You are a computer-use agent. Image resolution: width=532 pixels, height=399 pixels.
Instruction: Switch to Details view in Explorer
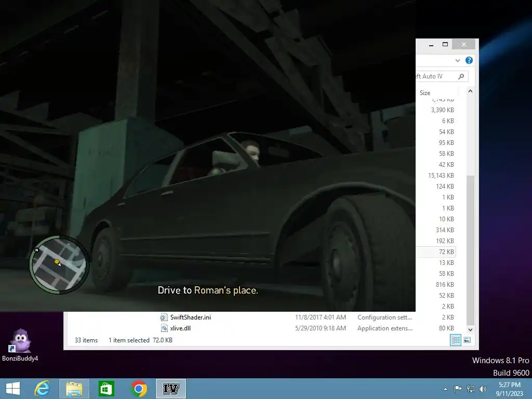[455, 340]
